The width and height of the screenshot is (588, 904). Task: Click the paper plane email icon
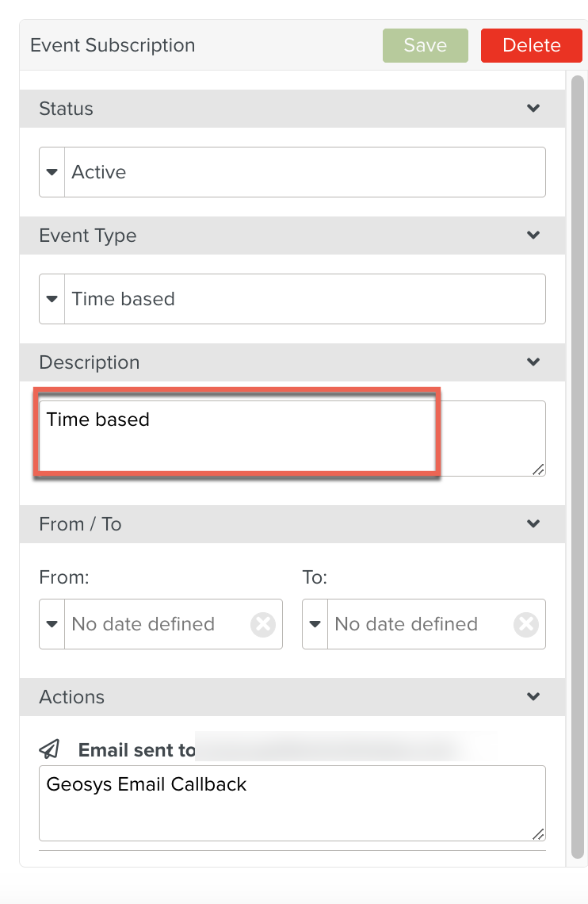pyautogui.click(x=49, y=749)
